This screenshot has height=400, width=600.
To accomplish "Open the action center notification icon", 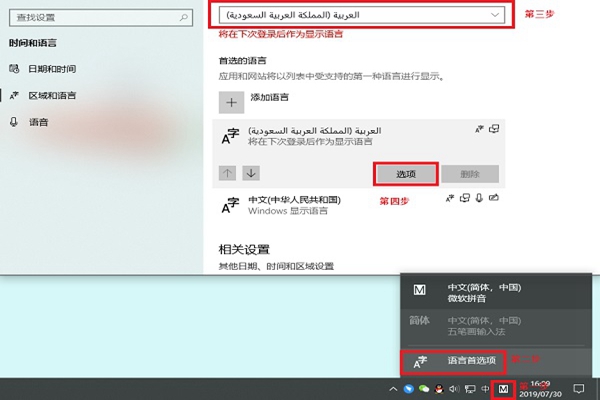I will tap(579, 389).
